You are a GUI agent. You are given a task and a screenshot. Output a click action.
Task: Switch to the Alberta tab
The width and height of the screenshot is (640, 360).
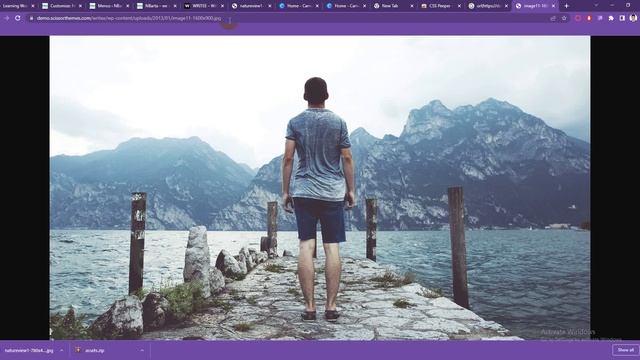click(156, 6)
